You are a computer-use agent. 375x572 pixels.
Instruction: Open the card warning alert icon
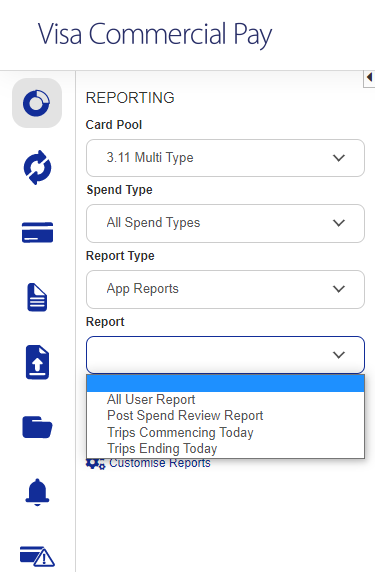(37, 556)
